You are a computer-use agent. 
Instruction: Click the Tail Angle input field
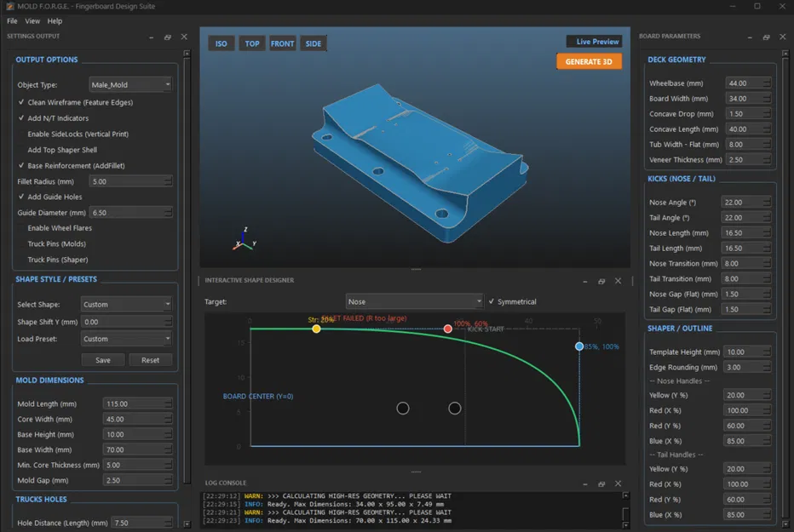(x=746, y=217)
